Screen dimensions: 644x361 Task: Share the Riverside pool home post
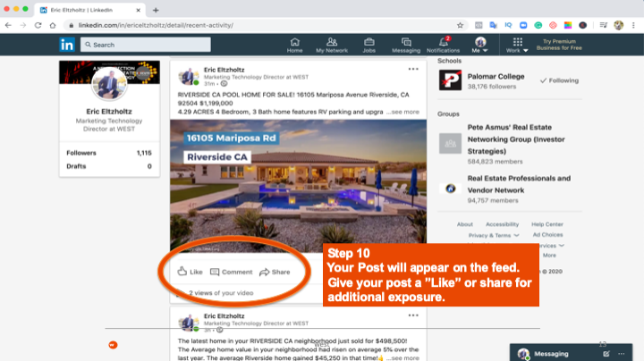point(275,272)
